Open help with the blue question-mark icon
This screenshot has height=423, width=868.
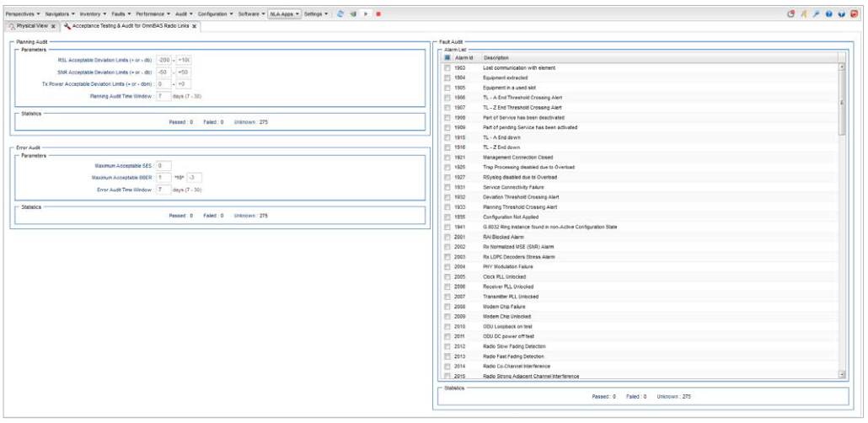pos(828,13)
